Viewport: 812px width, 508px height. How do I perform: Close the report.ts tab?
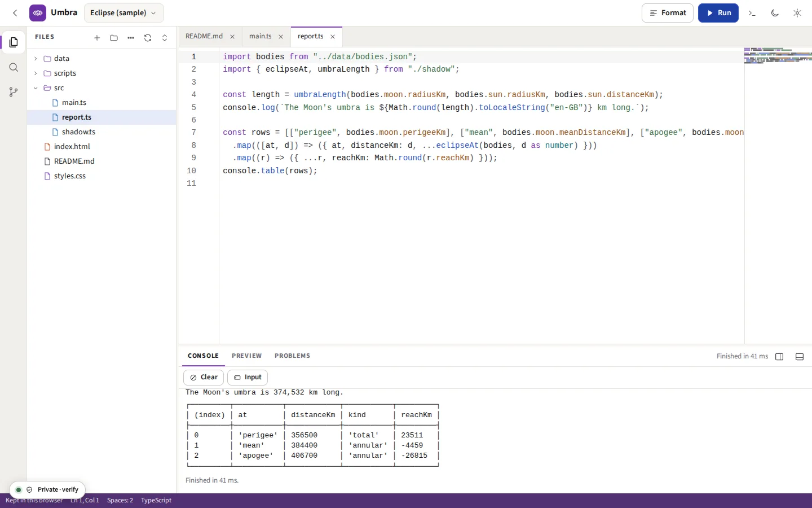tap(333, 37)
